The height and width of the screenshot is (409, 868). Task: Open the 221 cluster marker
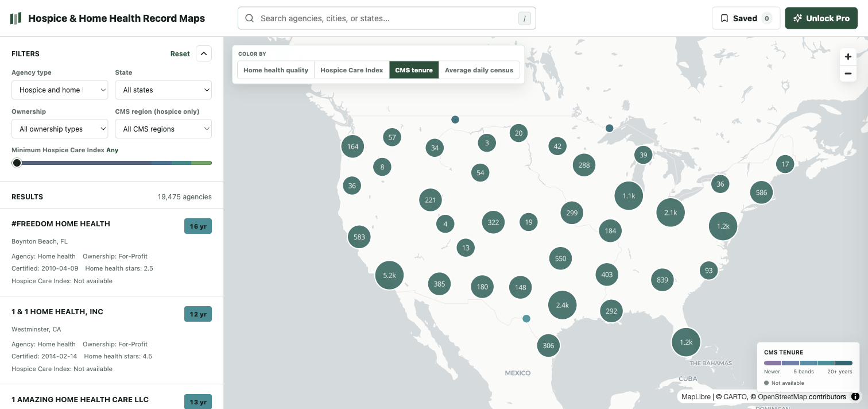point(431,200)
